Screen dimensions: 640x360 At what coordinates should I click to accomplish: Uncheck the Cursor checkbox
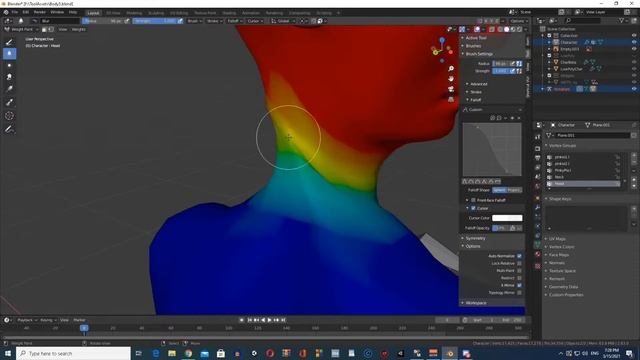473,208
